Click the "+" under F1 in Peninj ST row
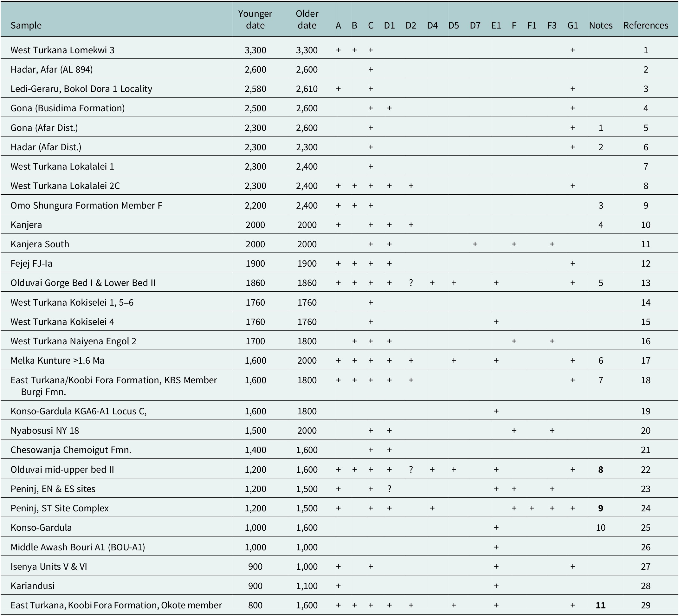The height and width of the screenshot is (616, 679). click(532, 508)
